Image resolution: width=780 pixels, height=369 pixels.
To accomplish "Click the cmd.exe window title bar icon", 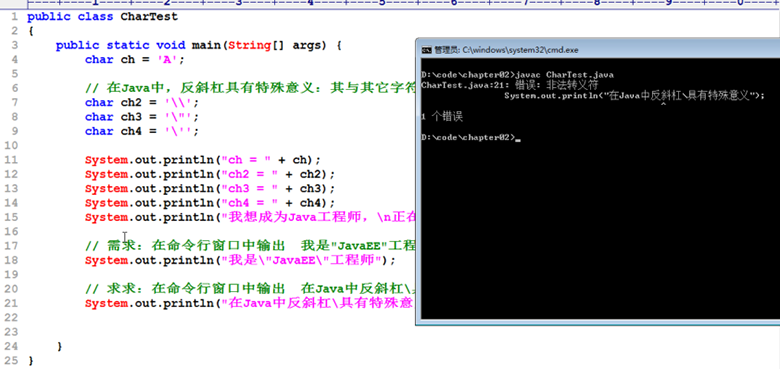I will (x=426, y=50).
